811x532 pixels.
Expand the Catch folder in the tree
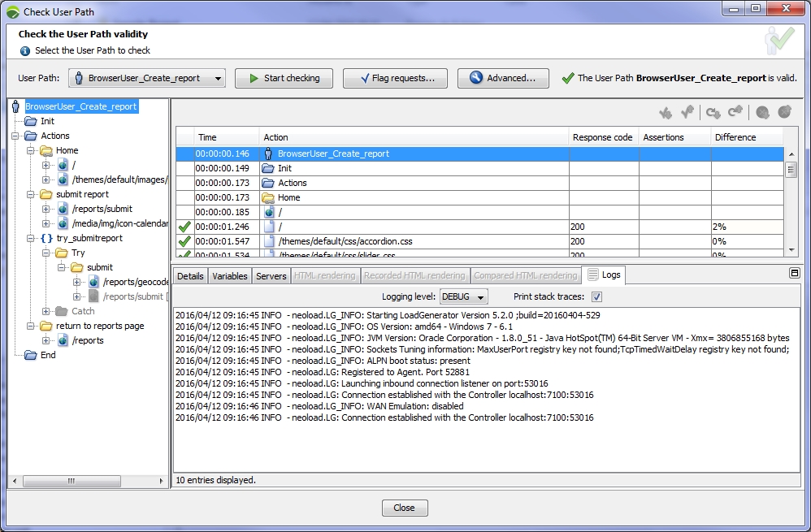coord(47,311)
